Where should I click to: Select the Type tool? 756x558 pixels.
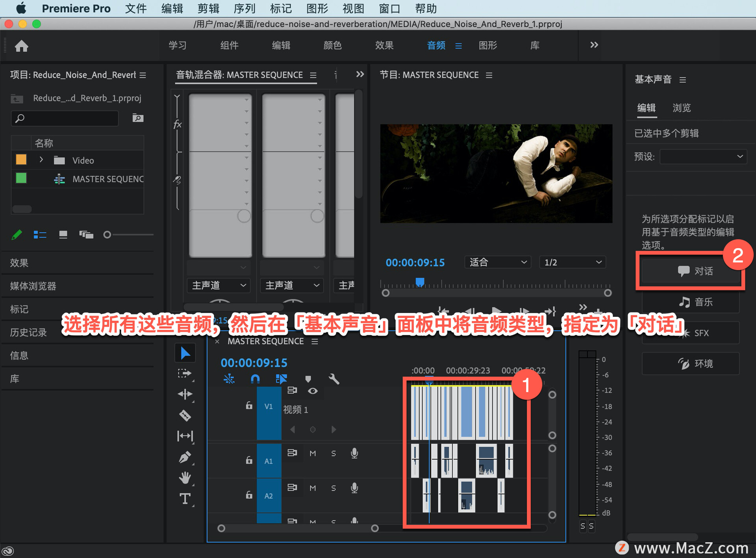point(185,499)
